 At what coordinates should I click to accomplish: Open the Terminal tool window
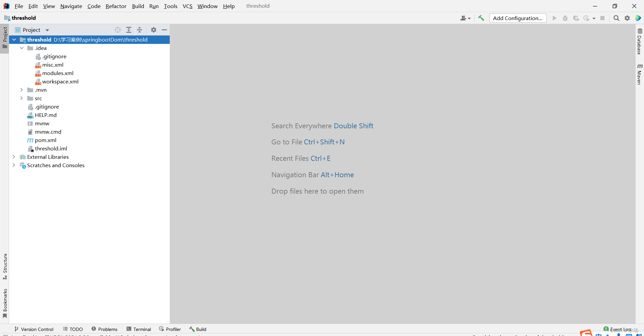(x=139, y=329)
